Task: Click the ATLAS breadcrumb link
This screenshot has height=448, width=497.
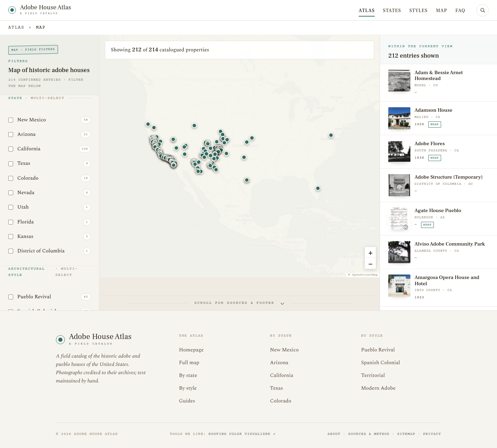Action: point(16,27)
